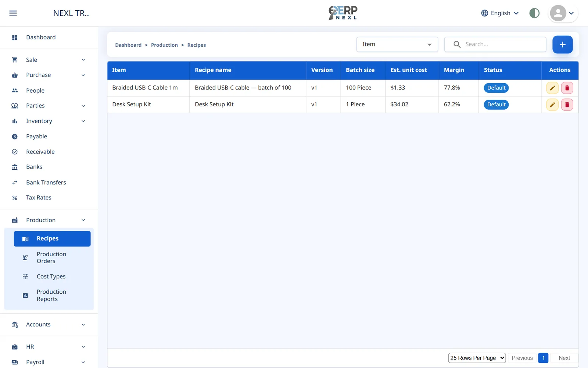Viewport: 588px width, 368px height.
Task: Expand the Parties menu chevron
Action: pos(83,106)
